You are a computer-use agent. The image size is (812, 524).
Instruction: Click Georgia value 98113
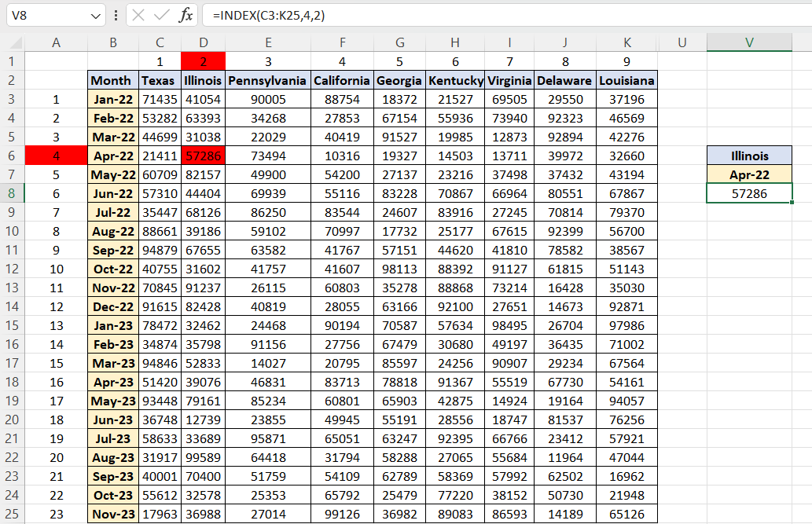click(400, 269)
